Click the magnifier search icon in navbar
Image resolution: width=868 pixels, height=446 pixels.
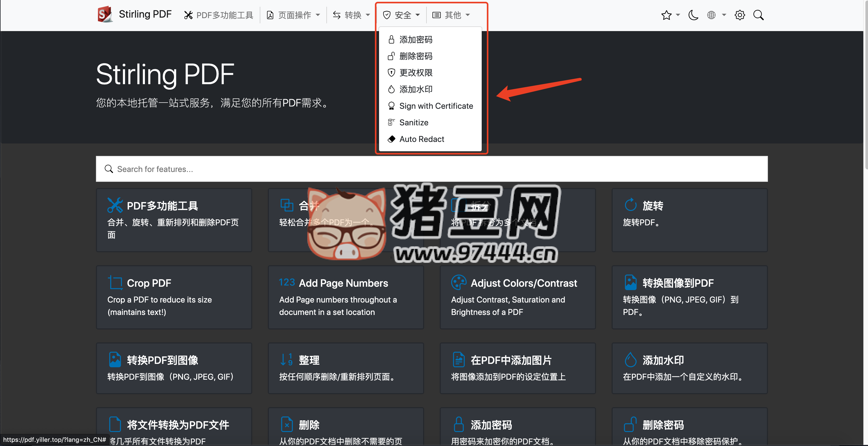click(758, 15)
